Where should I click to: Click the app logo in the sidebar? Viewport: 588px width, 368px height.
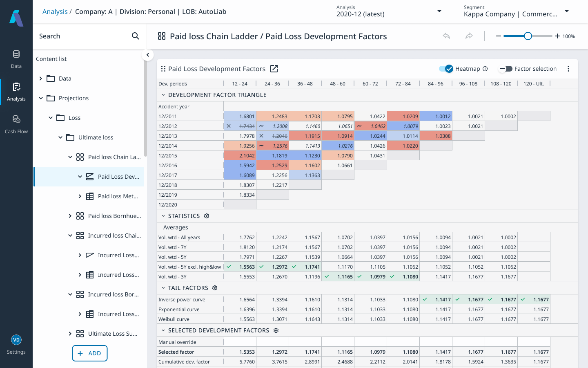(x=16, y=18)
